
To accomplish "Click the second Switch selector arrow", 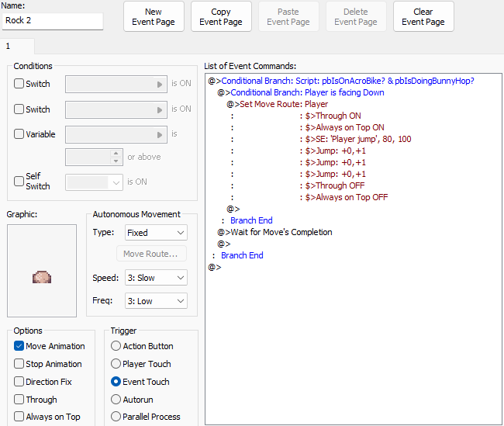I will 160,109.
